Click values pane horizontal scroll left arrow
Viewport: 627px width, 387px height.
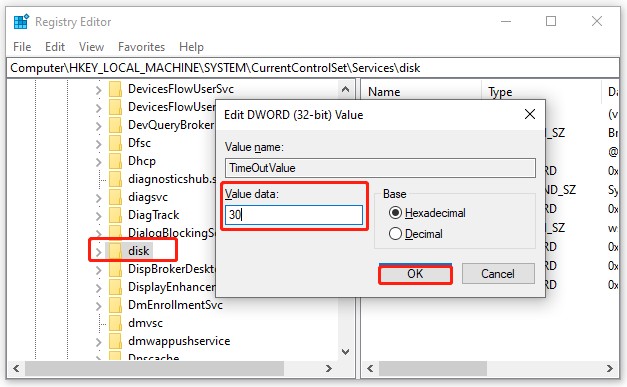tap(370, 368)
